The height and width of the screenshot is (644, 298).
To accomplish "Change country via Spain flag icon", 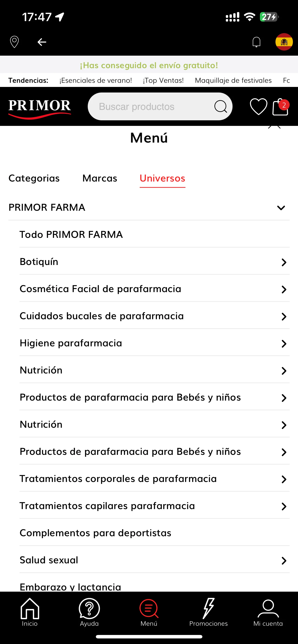I will pyautogui.click(x=284, y=42).
